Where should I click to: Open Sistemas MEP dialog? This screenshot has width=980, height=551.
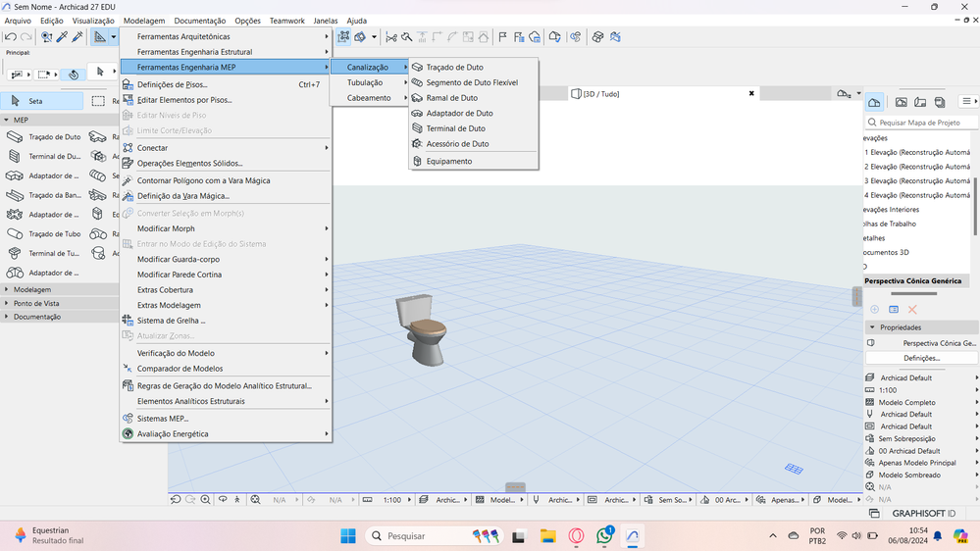coord(162,419)
